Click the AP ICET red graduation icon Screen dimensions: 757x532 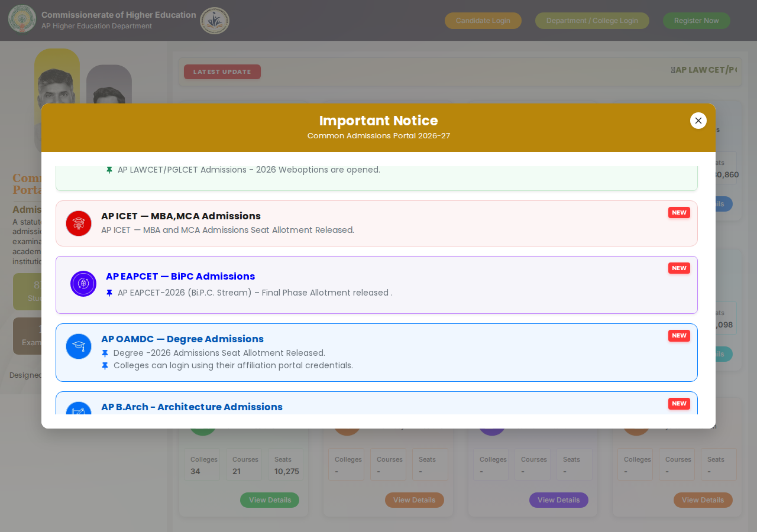click(x=79, y=223)
